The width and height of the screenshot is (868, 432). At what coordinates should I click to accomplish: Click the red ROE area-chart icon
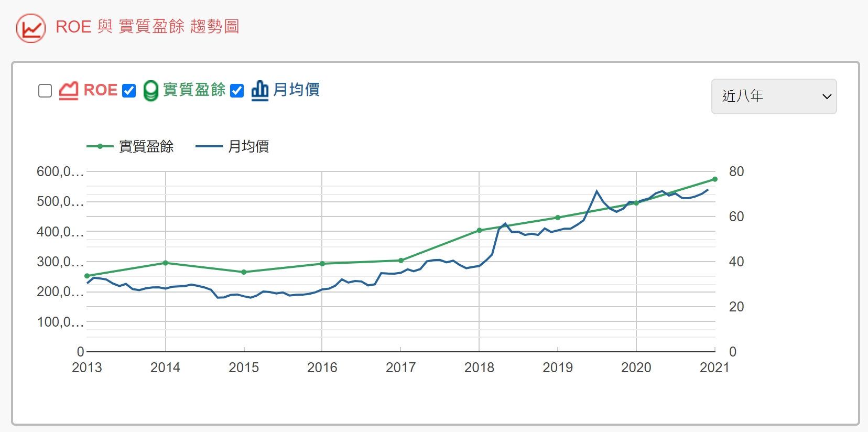(69, 91)
